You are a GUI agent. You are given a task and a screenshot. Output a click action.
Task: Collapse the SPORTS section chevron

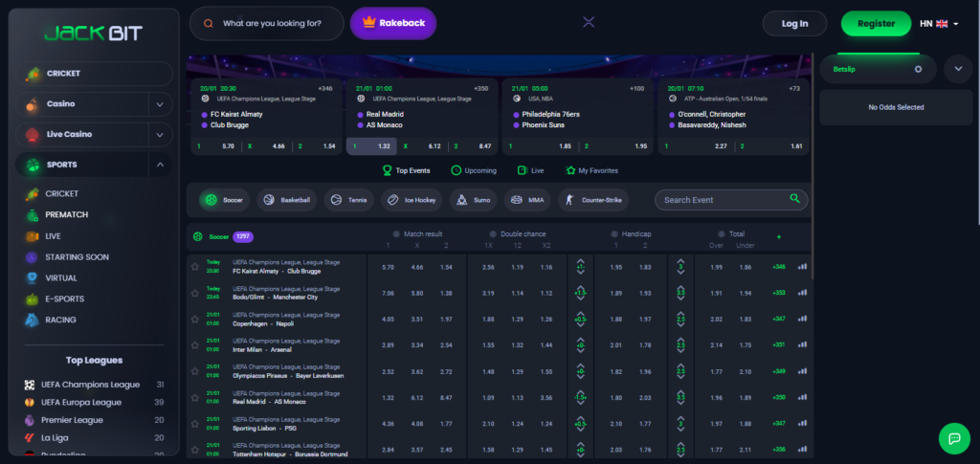click(160, 165)
